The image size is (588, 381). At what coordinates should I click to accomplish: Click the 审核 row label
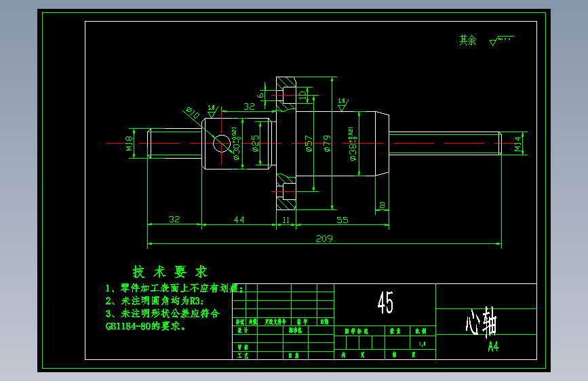point(243,347)
